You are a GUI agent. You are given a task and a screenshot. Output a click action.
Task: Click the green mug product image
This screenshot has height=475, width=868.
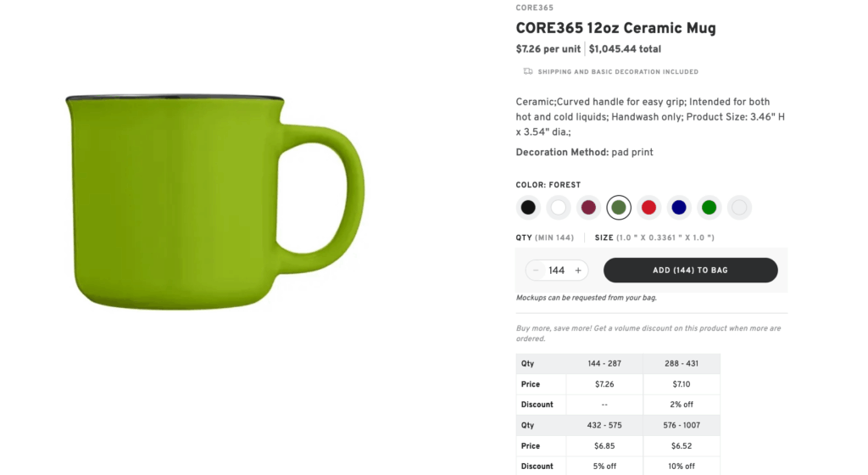click(215, 202)
